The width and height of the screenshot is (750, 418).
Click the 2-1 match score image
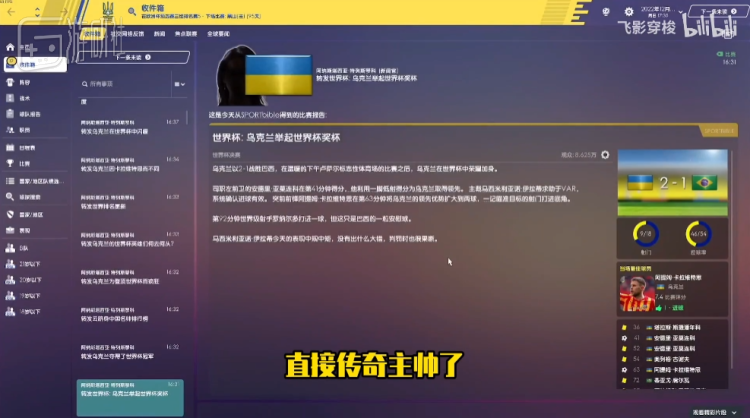coord(673,183)
